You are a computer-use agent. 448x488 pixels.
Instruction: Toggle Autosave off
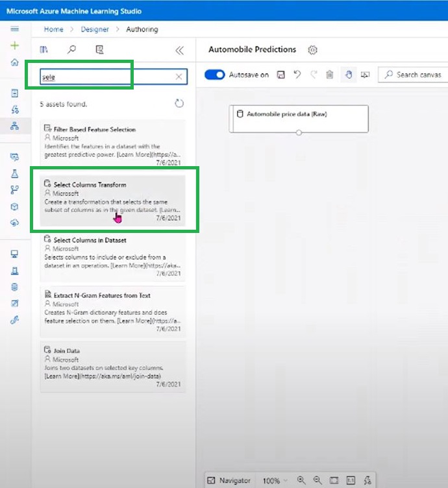tap(214, 75)
